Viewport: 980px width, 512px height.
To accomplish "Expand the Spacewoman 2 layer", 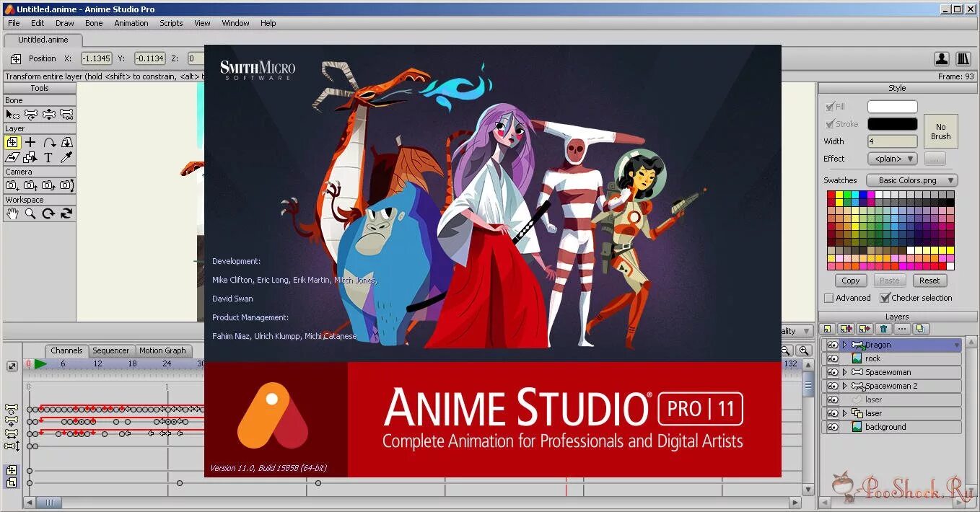I will pos(844,386).
